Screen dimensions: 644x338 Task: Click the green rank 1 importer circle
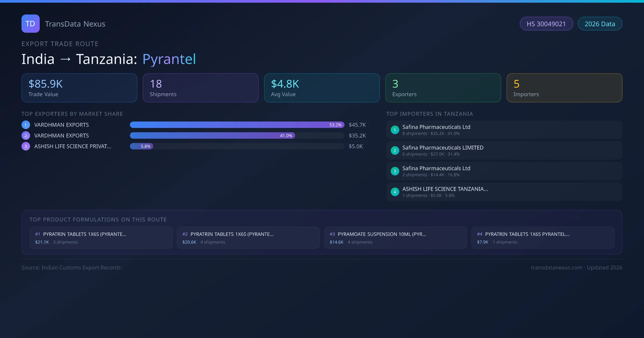click(x=395, y=130)
